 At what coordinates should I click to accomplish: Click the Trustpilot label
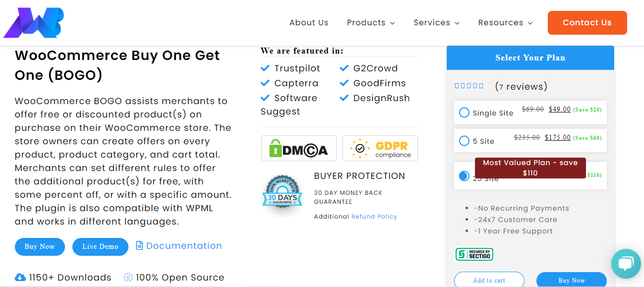pos(297,68)
